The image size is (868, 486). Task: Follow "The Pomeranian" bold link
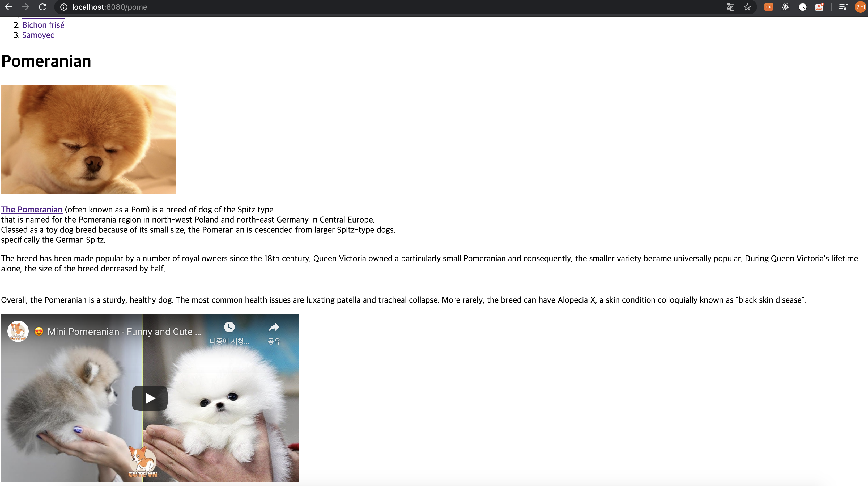(x=32, y=210)
